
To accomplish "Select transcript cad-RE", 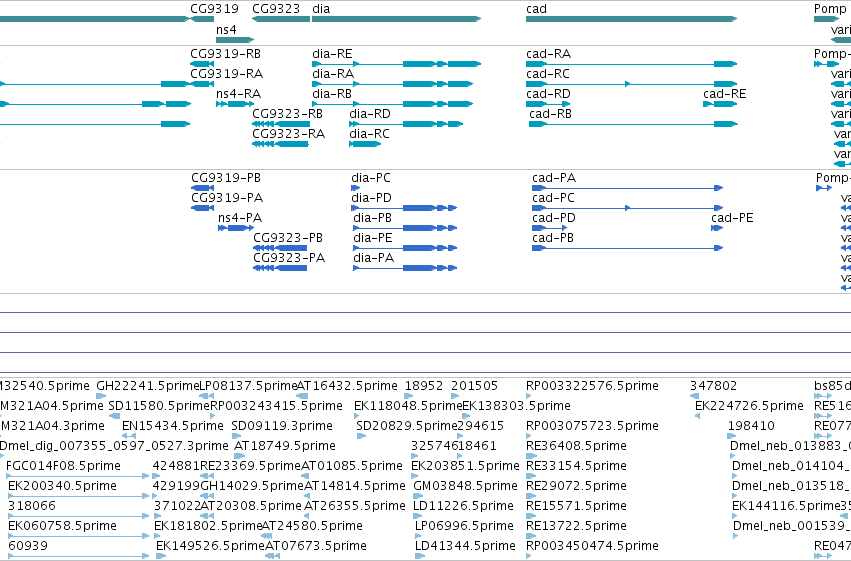I will (x=725, y=94).
